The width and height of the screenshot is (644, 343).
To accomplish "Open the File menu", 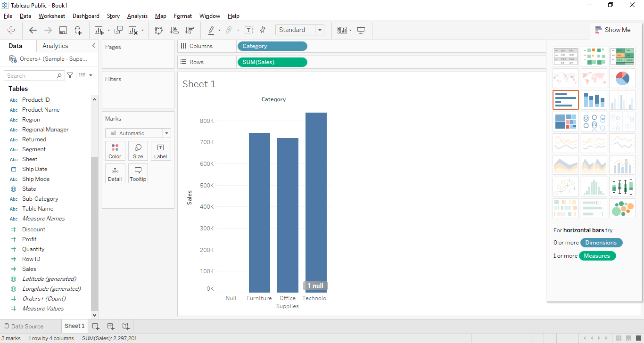I will point(8,16).
